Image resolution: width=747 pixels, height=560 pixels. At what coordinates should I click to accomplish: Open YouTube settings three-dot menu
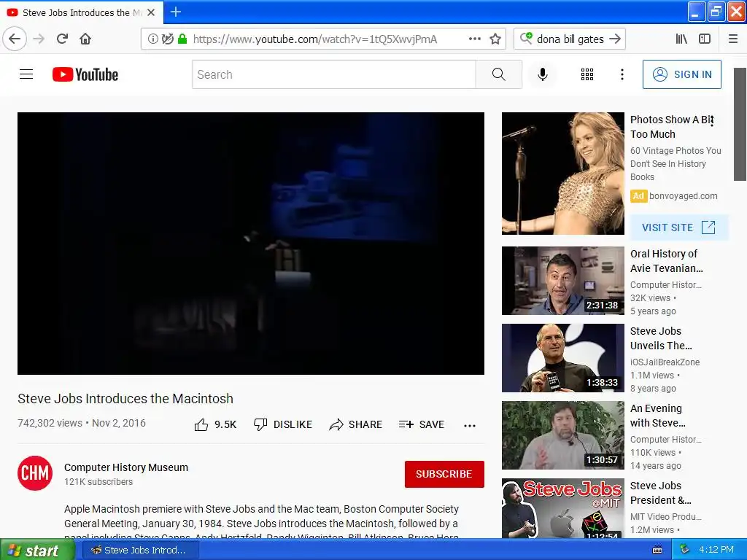click(x=622, y=74)
